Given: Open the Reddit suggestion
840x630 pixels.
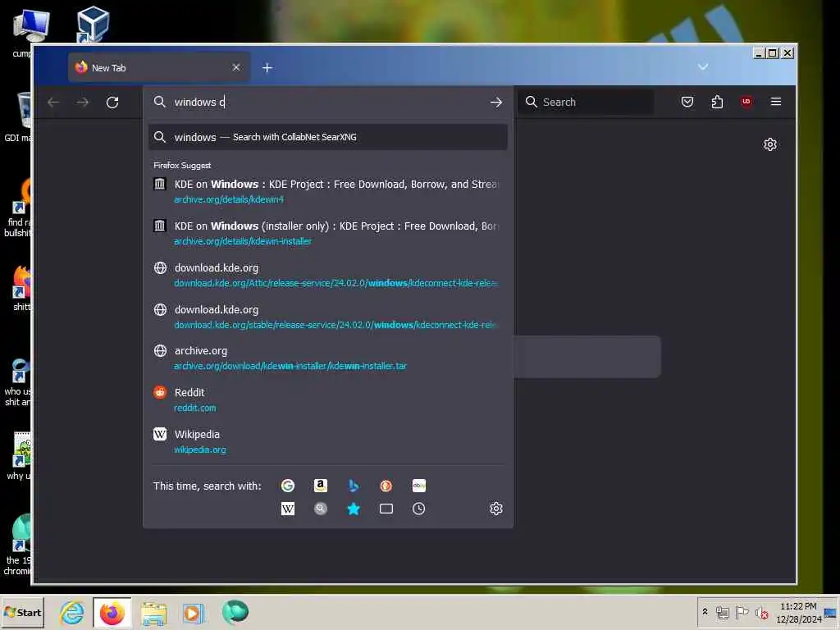Looking at the screenshot, I should tap(328, 399).
